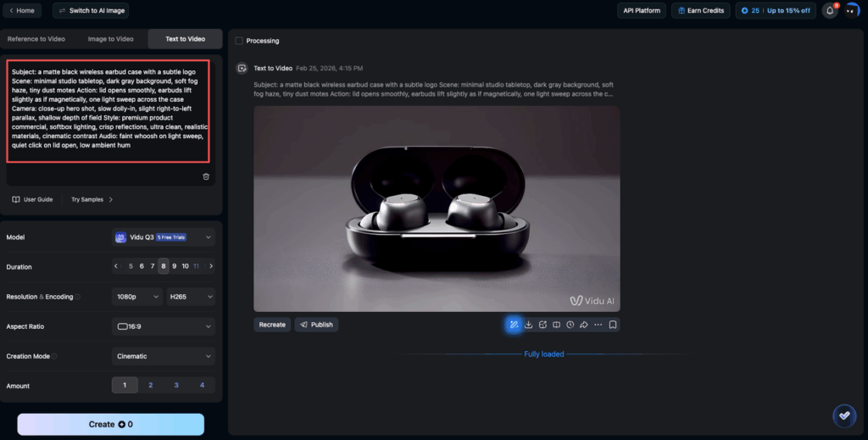Open the three-dot more options menu

(598, 325)
